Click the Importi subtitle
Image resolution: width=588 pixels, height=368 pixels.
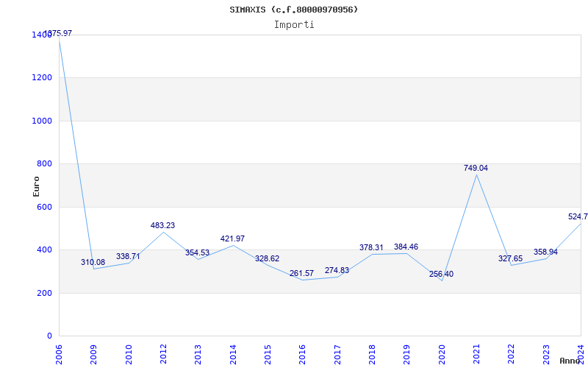coord(294,25)
